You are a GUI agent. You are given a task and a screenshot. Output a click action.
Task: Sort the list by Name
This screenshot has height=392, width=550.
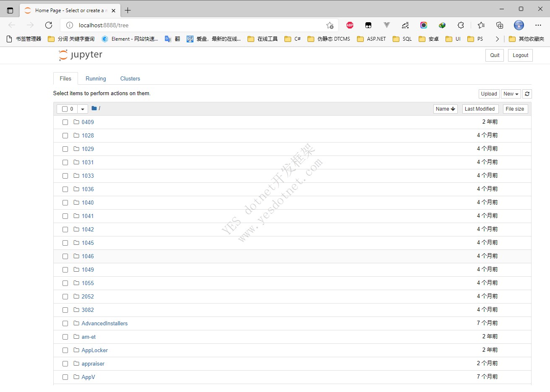(445, 109)
